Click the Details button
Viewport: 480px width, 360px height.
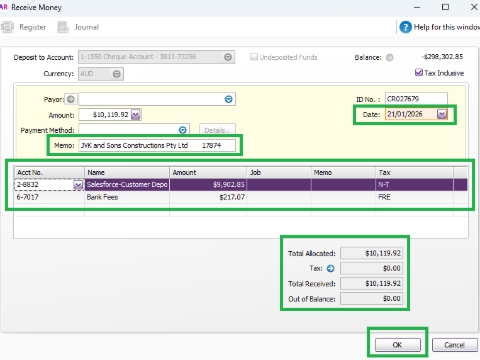[217, 130]
